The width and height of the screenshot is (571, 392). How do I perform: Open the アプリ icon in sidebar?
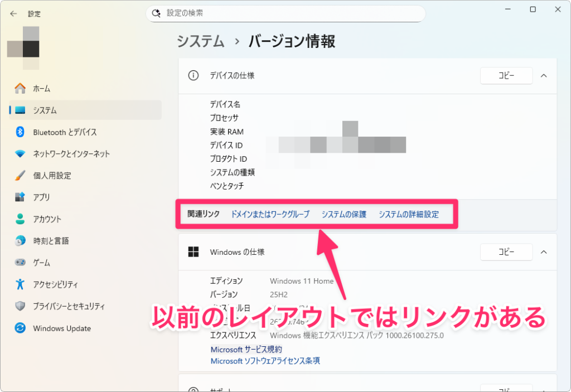20,197
